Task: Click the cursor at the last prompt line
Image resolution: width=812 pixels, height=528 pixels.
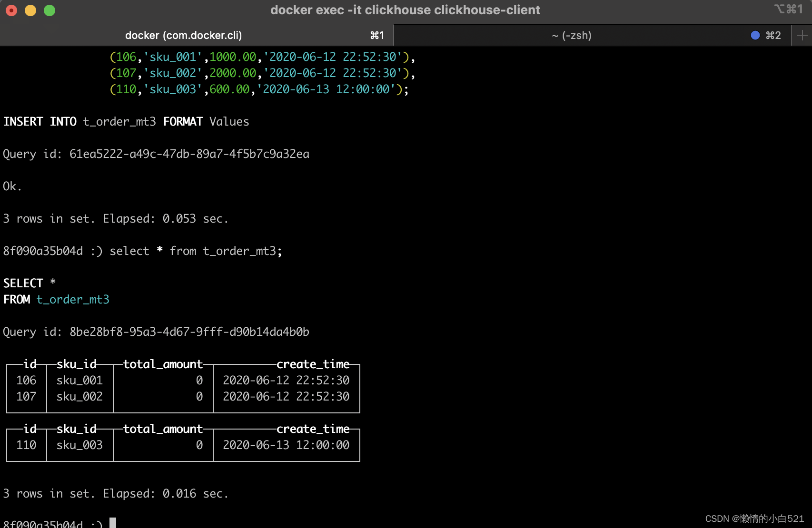Action: [113, 523]
